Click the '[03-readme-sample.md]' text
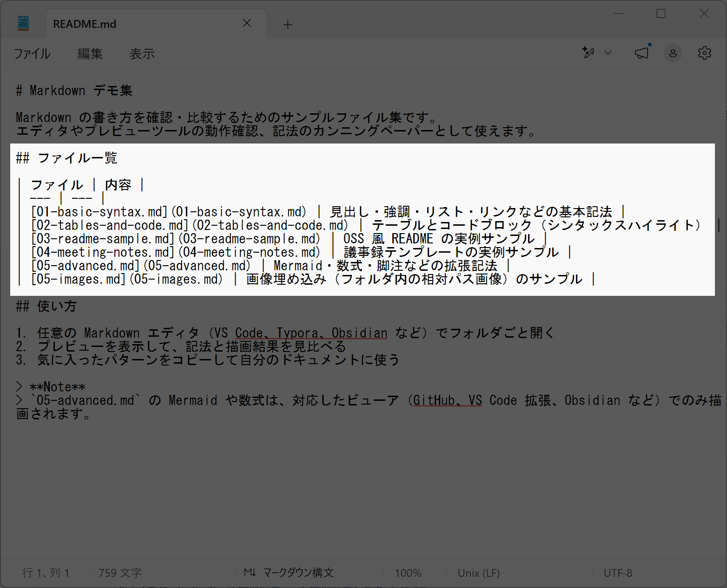 [x=103, y=239]
